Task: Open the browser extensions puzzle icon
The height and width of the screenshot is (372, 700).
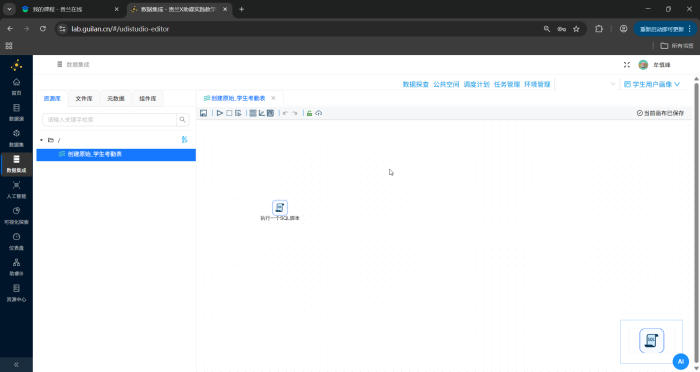Action: click(599, 29)
